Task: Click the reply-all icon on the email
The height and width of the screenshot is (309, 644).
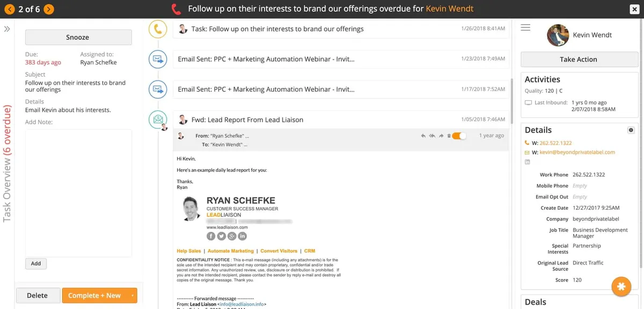Action: pyautogui.click(x=432, y=136)
